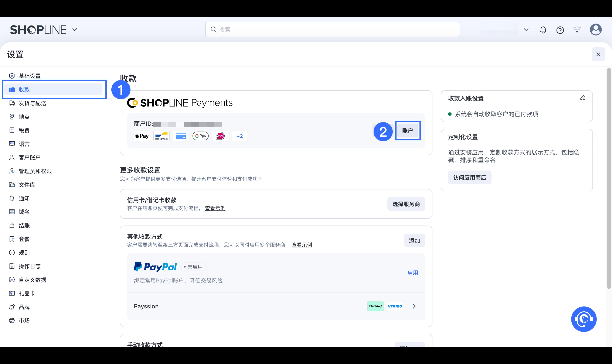Click the SHOPLINE Payments logo
This screenshot has height=364, width=612.
pyautogui.click(x=180, y=103)
